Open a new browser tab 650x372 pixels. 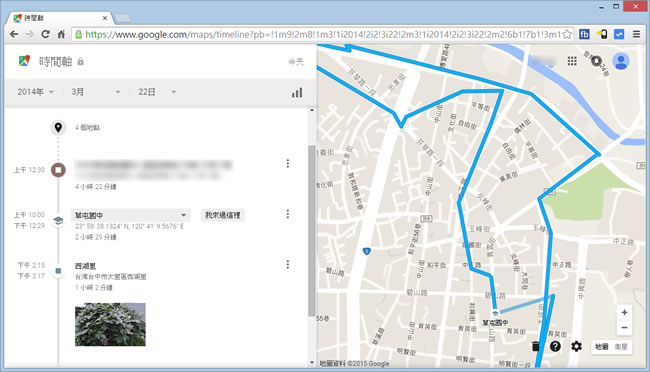pyautogui.click(x=123, y=18)
